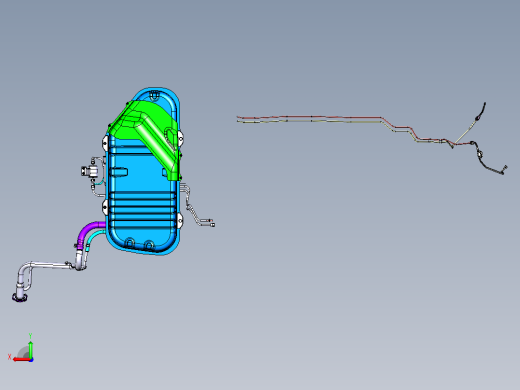
Task: Click the blue origin point of triad
Action: tap(31, 360)
